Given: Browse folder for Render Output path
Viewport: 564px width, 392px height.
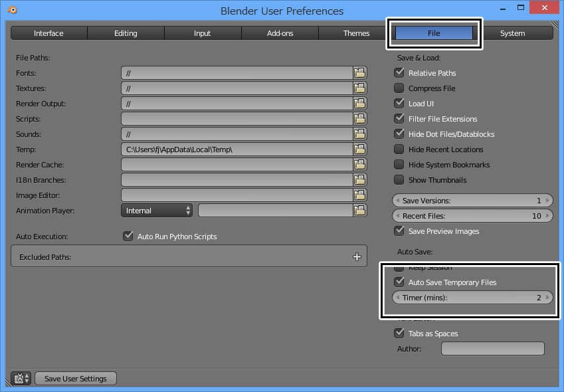Looking at the screenshot, I should pyautogui.click(x=359, y=104).
